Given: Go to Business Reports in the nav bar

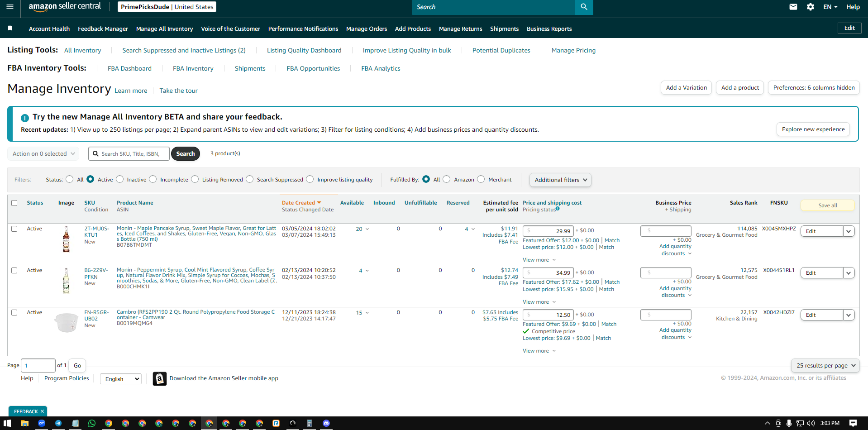Looking at the screenshot, I should point(549,29).
